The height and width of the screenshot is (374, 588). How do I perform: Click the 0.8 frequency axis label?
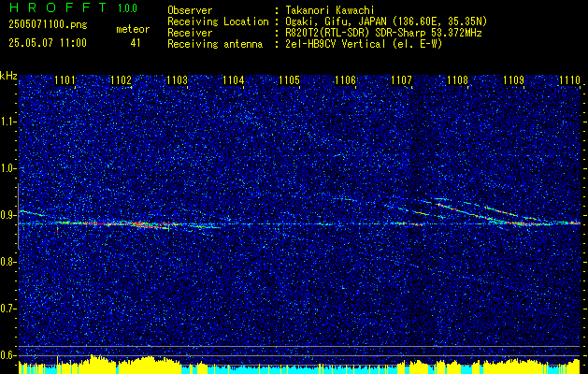pos(7,262)
